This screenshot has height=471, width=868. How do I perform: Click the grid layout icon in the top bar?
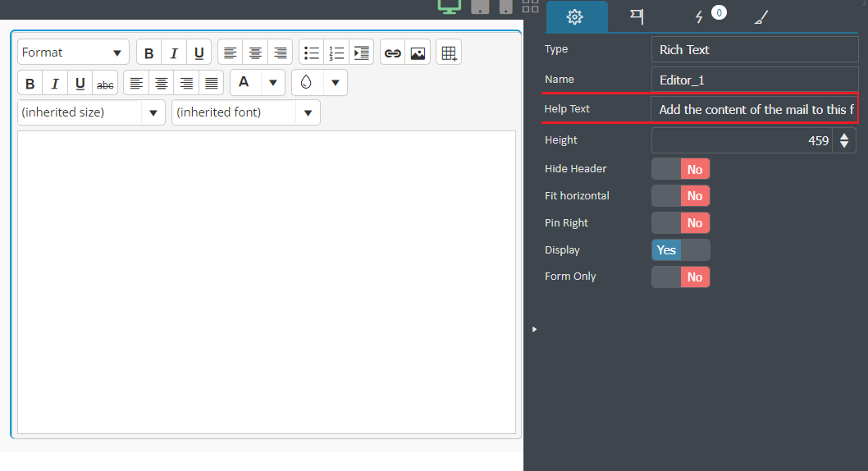pos(530,6)
